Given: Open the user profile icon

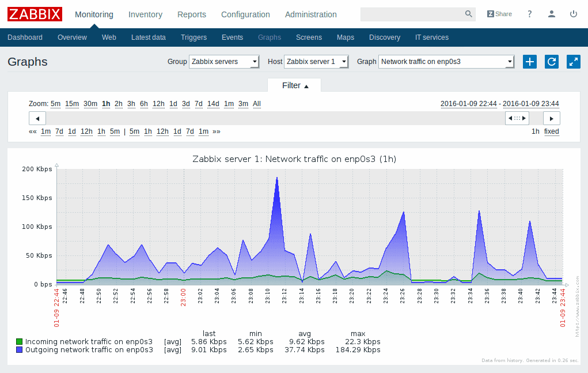Looking at the screenshot, I should (x=551, y=14).
